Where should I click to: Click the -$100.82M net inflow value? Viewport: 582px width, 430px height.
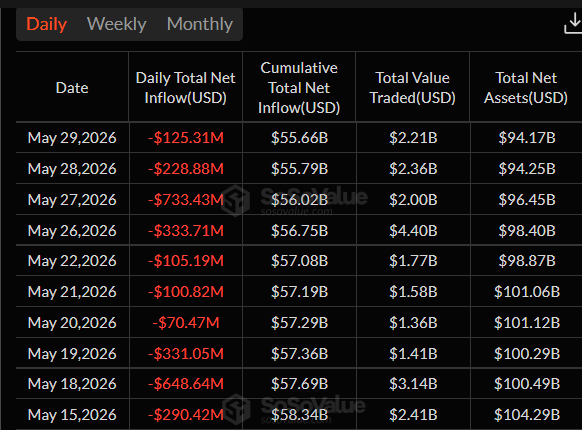(x=186, y=291)
